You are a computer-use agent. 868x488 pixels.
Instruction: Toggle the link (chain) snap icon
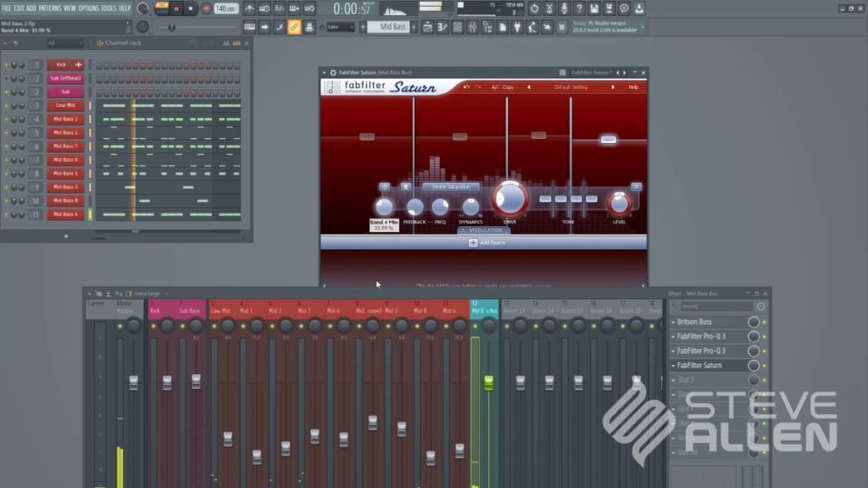point(294,27)
